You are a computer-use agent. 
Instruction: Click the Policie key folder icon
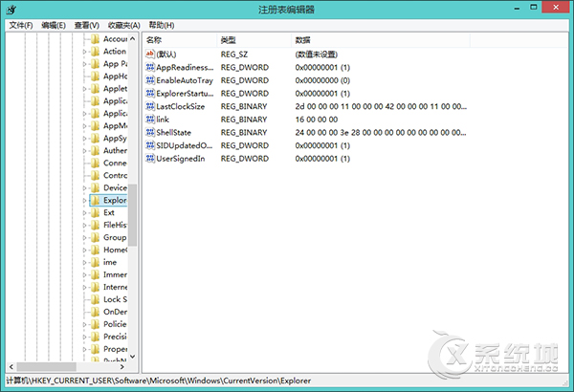point(95,324)
